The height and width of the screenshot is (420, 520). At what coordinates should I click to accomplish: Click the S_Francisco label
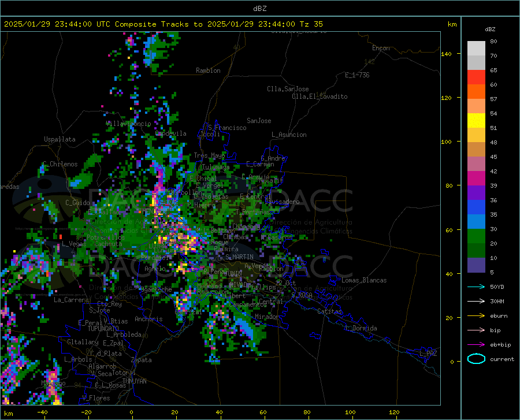pos(227,128)
